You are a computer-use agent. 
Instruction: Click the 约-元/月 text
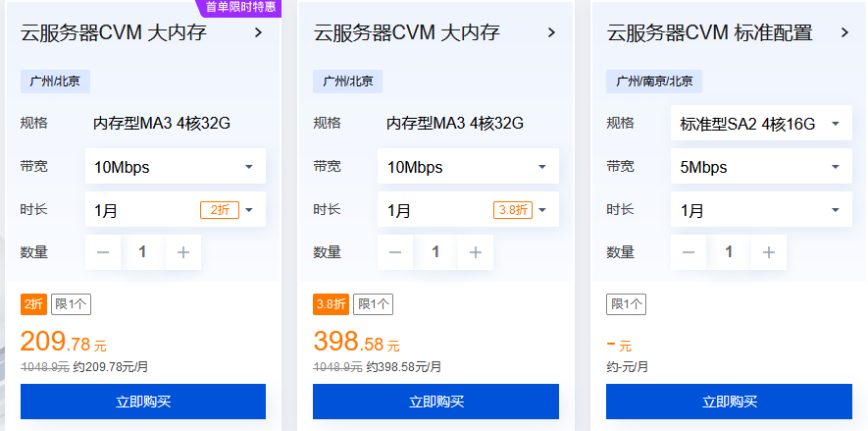[x=627, y=367]
